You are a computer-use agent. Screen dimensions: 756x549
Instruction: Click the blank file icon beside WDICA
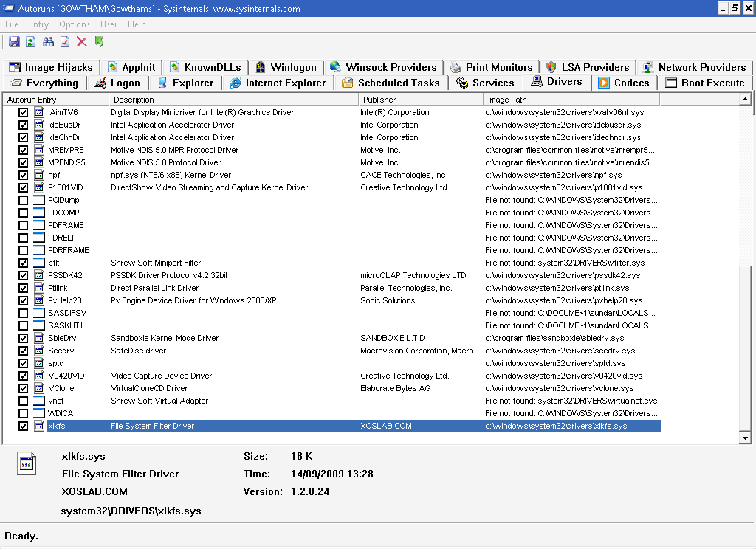pyautogui.click(x=39, y=413)
